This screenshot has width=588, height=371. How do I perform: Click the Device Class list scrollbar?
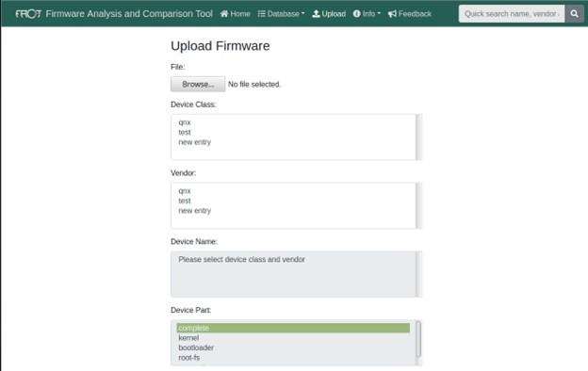tap(419, 137)
